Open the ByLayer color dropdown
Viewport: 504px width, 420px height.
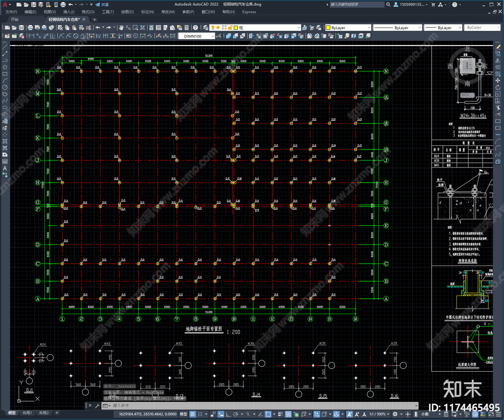[x=348, y=28]
